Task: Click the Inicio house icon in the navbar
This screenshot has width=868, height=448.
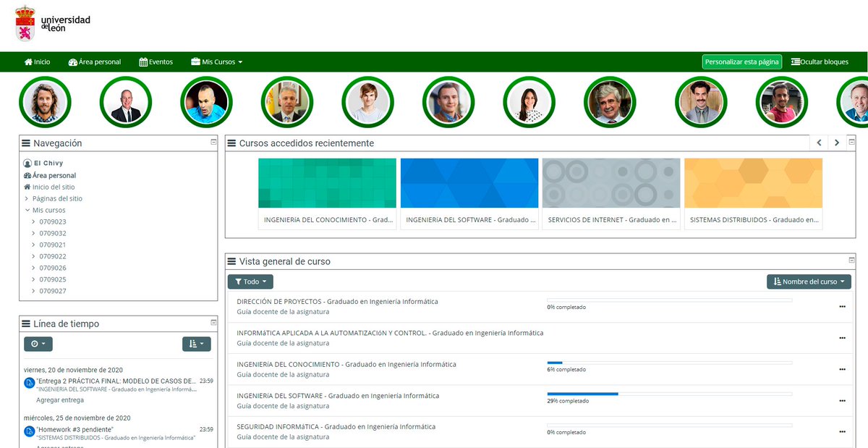Action: [28, 62]
